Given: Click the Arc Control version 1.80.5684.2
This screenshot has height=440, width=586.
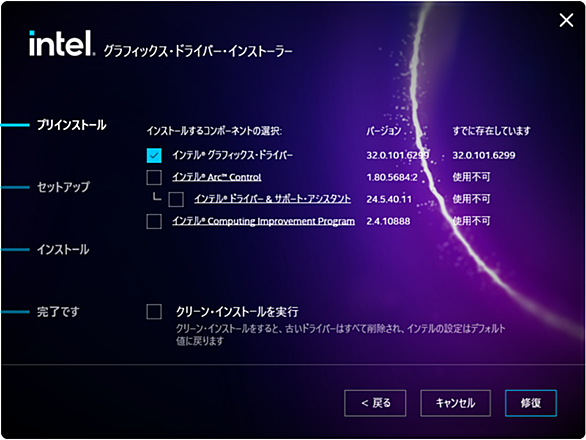Looking at the screenshot, I should 392,177.
